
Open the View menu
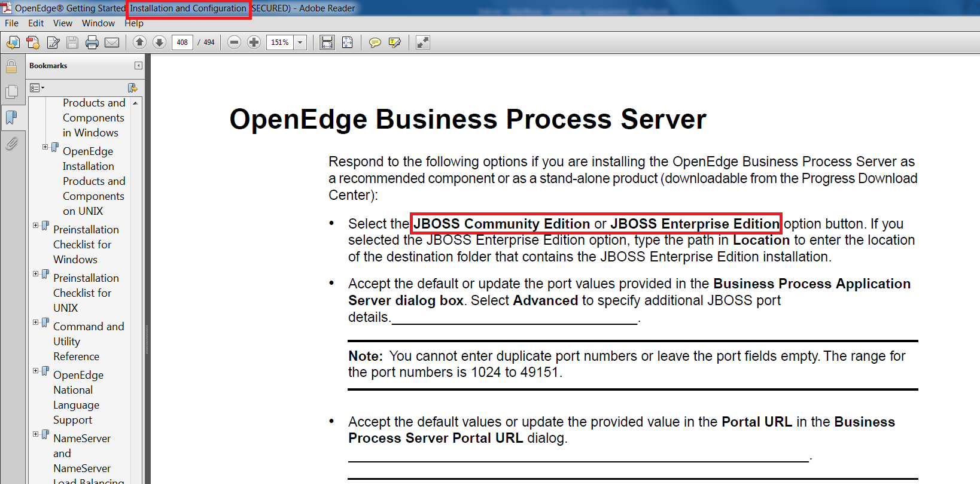(63, 23)
